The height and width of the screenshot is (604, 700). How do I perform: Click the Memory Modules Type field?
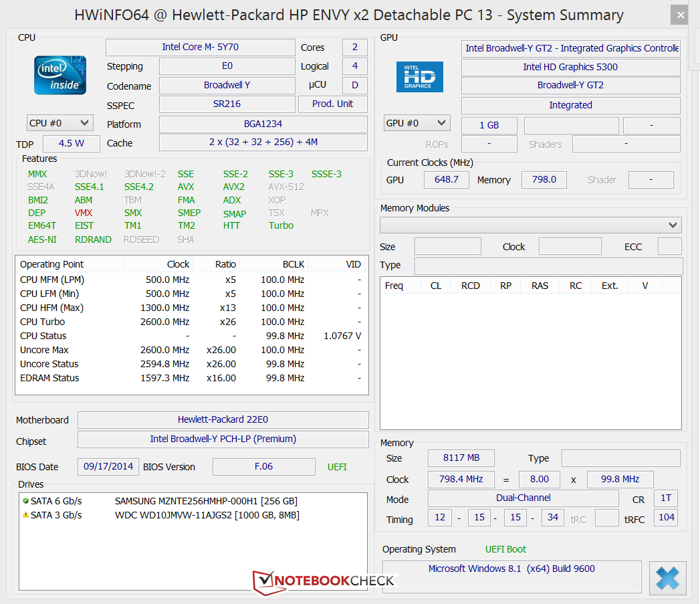pos(549,266)
